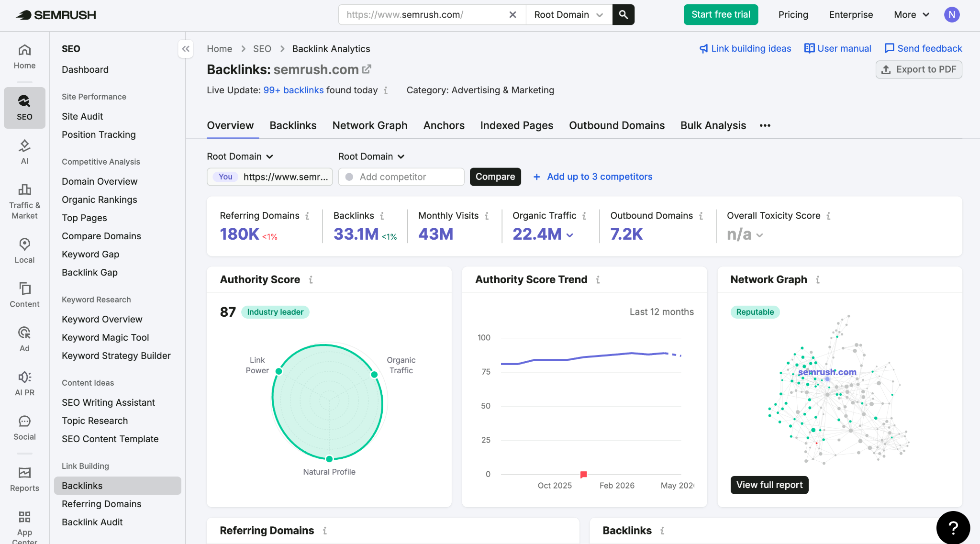Click your domain input field
Screen dimensions: 980x544
pos(270,177)
